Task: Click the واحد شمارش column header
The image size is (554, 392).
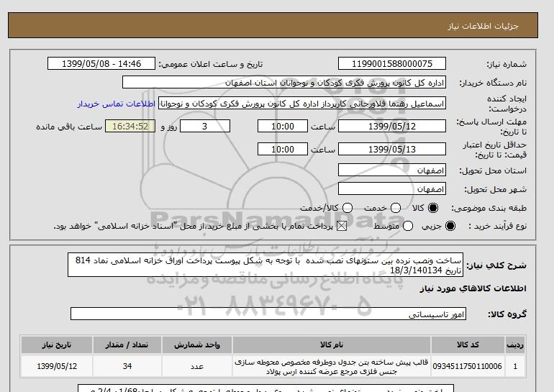Action: (197, 345)
